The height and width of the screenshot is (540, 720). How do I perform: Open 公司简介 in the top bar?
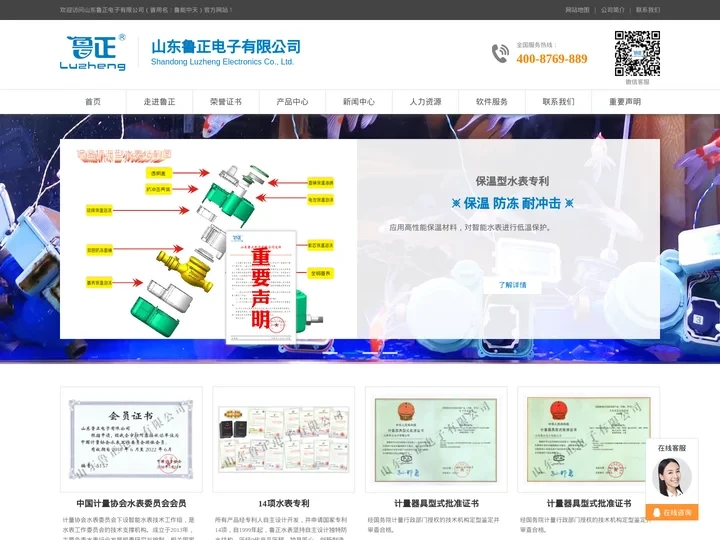613,10
